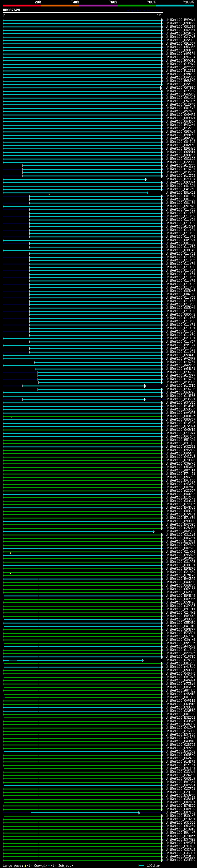Open hit UniRef100_Q8L4S4
Screen dimensions: 197x868
(x=180, y=203)
